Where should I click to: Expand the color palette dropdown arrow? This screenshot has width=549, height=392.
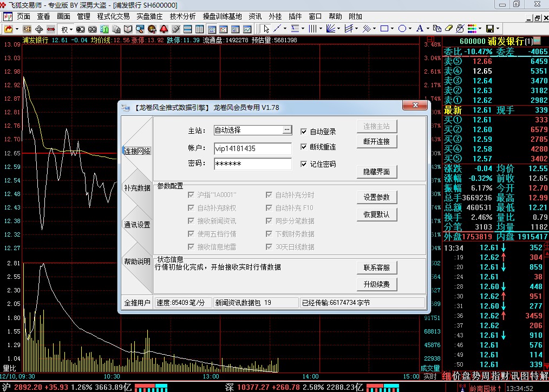point(480,28)
